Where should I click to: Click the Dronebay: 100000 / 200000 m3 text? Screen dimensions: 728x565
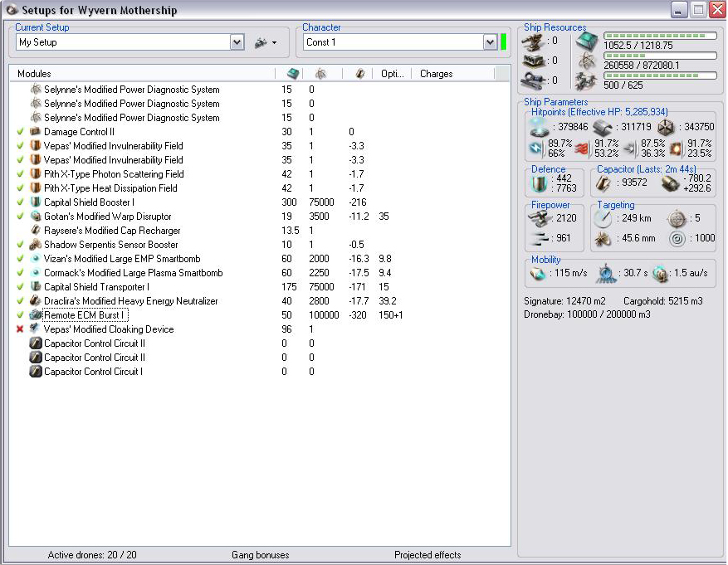point(587,314)
